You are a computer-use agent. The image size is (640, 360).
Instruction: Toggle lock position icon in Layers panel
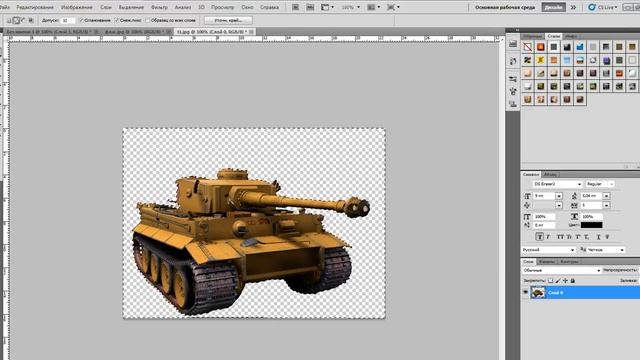point(565,280)
